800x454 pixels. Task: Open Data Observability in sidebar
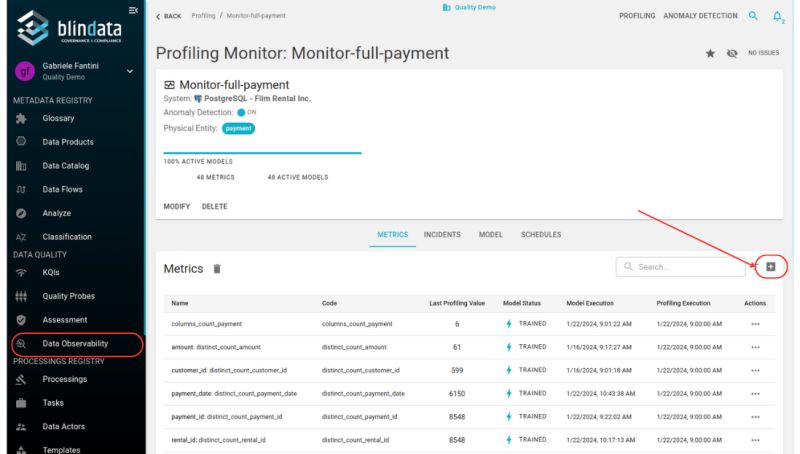click(75, 344)
